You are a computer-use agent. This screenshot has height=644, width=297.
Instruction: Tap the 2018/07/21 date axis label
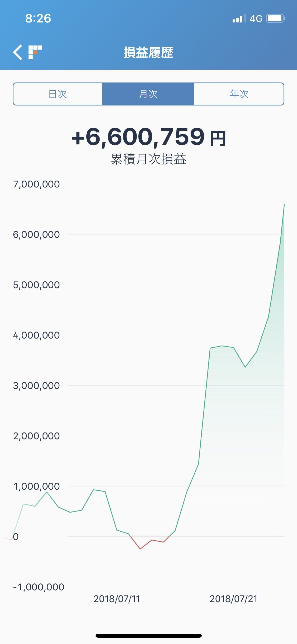(x=233, y=599)
